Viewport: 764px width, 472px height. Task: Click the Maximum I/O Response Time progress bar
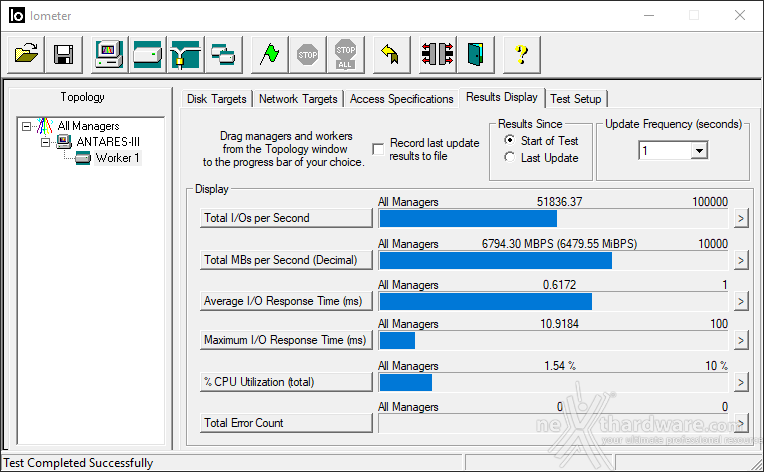pyautogui.click(x=554, y=340)
